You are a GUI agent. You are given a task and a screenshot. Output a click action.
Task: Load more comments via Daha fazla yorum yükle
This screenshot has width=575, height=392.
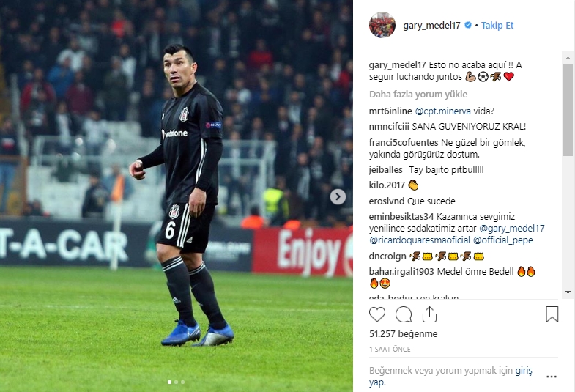(418, 95)
